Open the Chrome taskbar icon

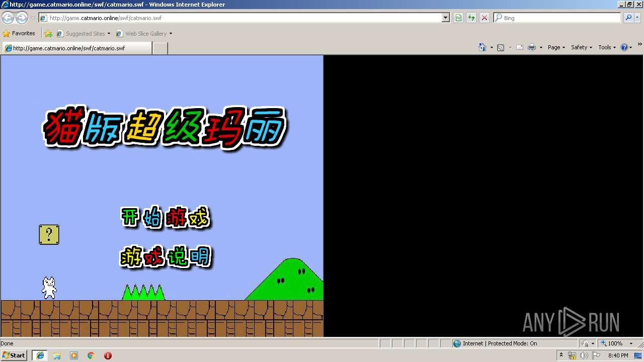coord(91,355)
